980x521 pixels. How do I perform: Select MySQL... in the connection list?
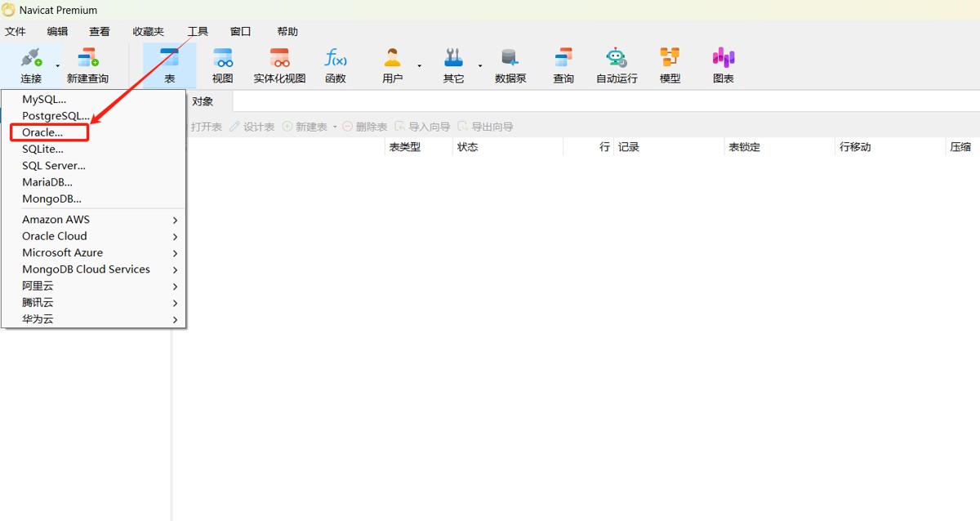[x=44, y=99]
